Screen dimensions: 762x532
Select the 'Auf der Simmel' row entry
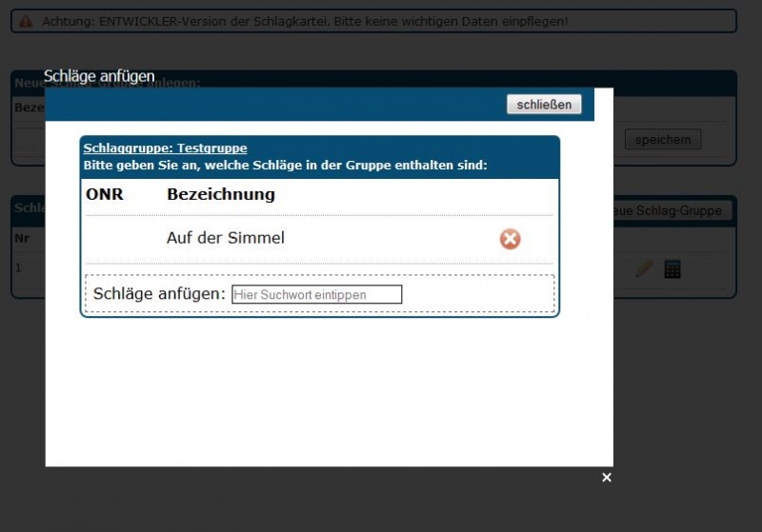coord(226,238)
